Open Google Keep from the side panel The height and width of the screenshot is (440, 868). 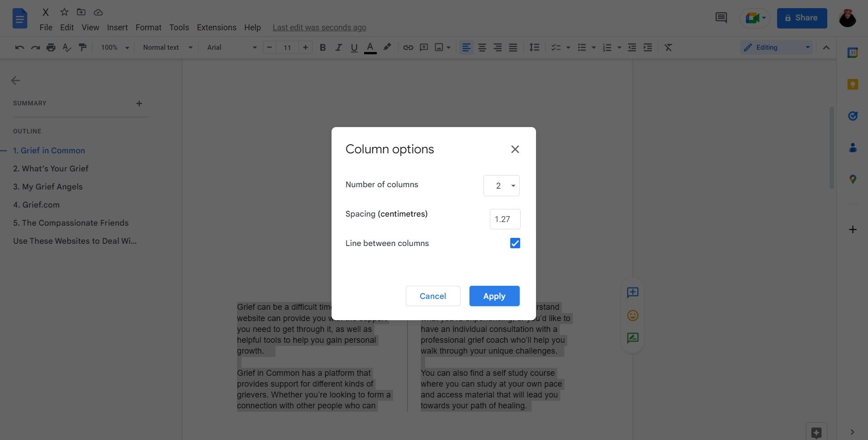pyautogui.click(x=853, y=84)
